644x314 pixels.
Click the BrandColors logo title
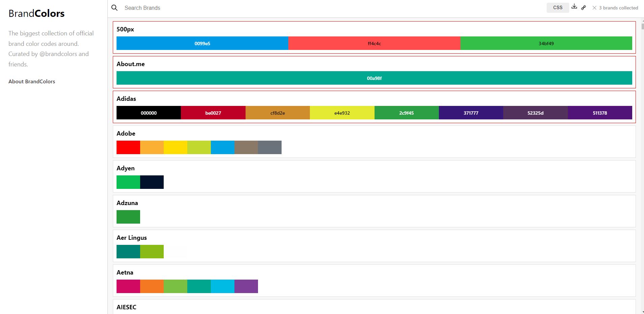36,13
